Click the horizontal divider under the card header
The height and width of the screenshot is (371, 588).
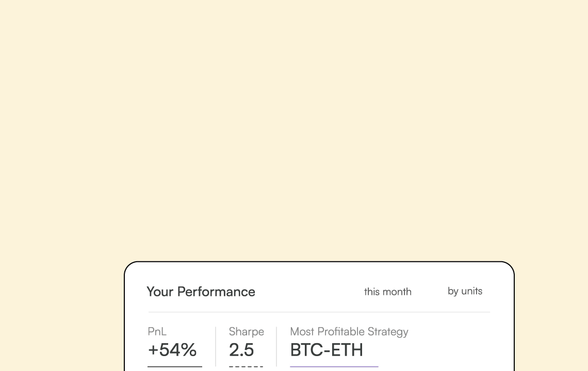(319, 312)
